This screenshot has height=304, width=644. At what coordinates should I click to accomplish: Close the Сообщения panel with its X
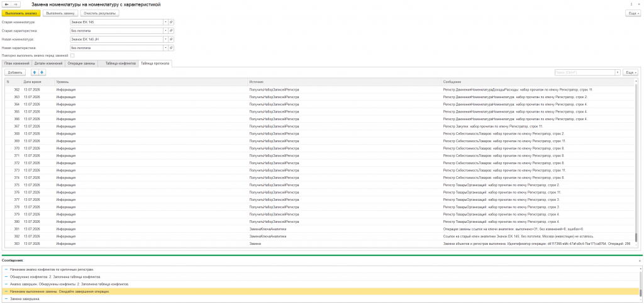click(639, 261)
